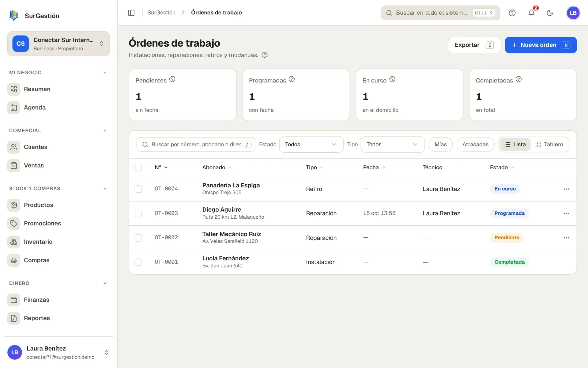Screen dimensions: 588x368
Task: Open notifications bell
Action: point(531,13)
